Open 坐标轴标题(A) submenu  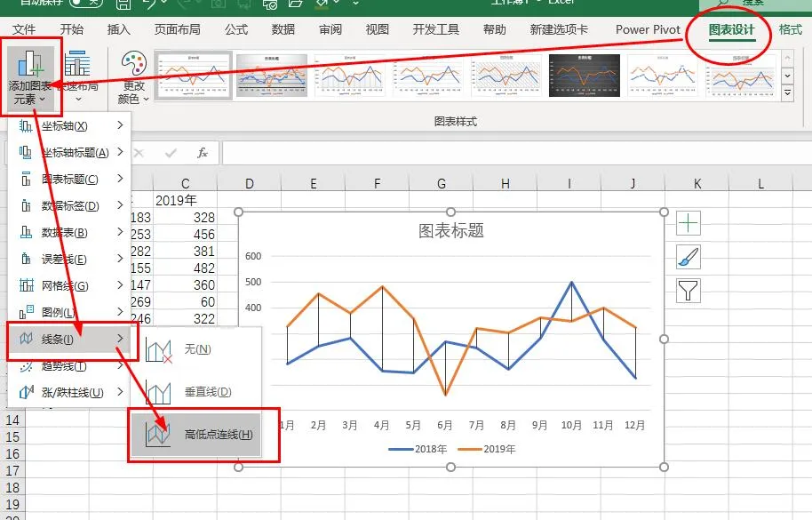coord(69,152)
